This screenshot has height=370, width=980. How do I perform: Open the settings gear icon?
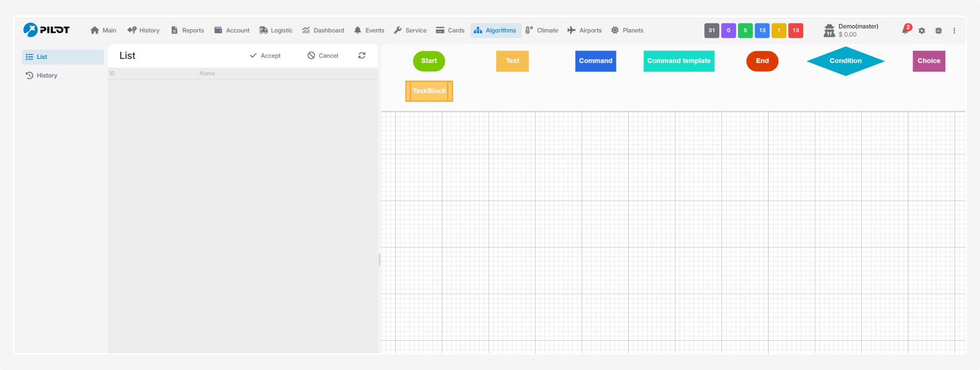pyautogui.click(x=921, y=30)
